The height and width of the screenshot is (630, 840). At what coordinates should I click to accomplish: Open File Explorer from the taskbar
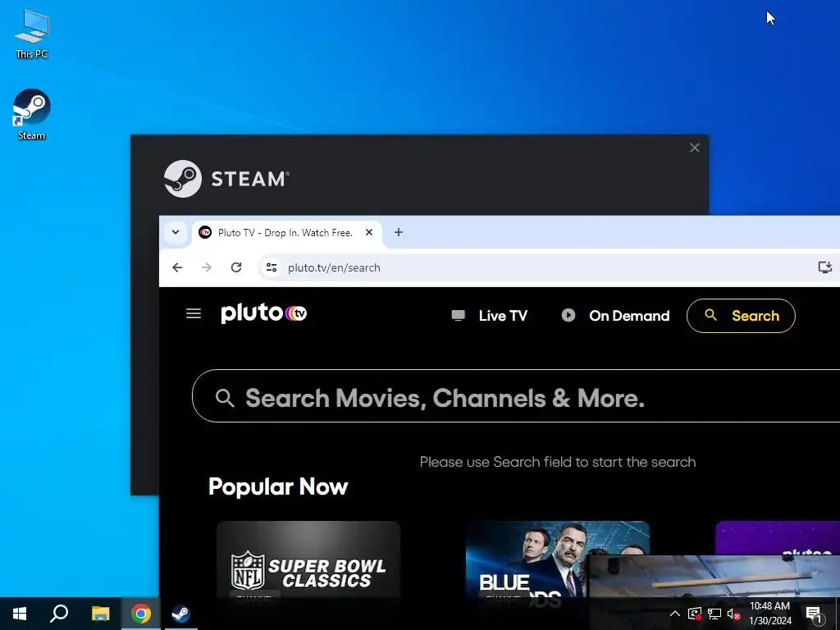[100, 614]
